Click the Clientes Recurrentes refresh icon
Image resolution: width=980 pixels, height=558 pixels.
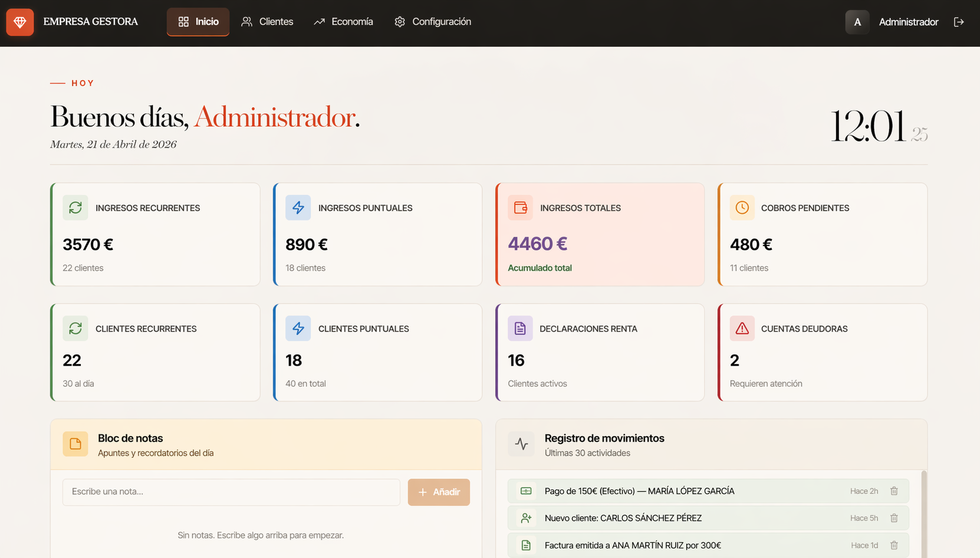point(75,329)
